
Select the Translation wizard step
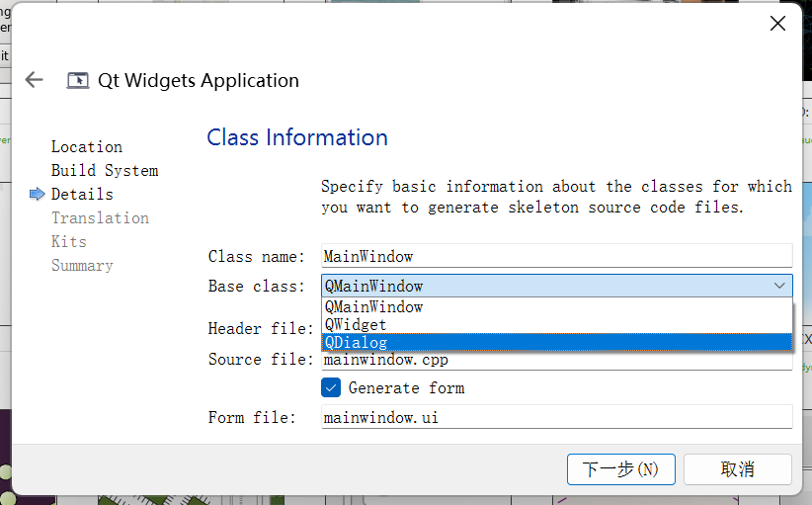pos(100,218)
